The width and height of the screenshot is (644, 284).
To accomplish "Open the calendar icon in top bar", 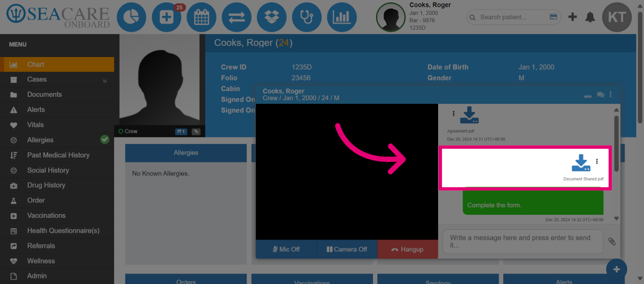I will coord(202,17).
